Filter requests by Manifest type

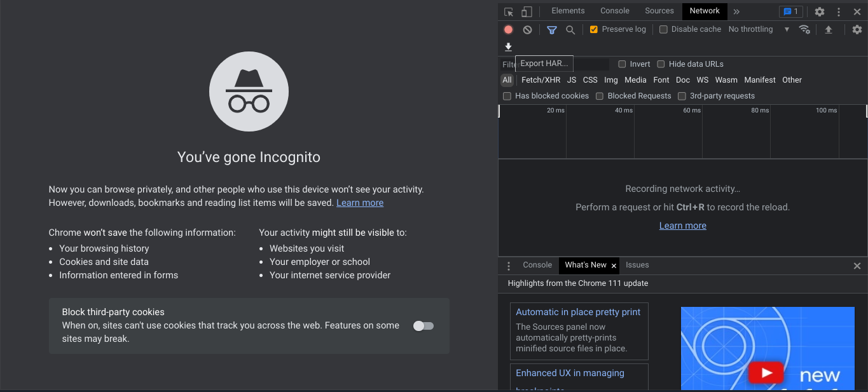tap(760, 80)
